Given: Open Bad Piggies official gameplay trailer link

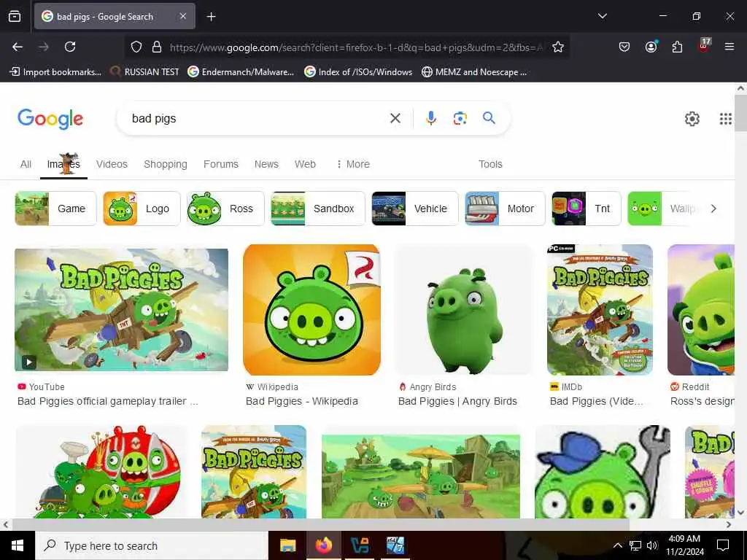Looking at the screenshot, I should [x=108, y=402].
